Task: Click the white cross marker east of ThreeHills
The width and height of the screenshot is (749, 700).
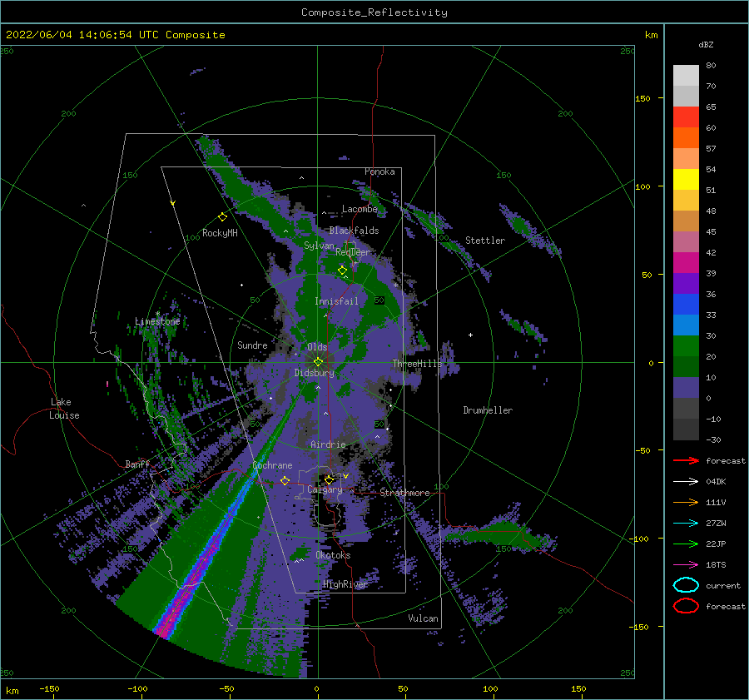Action: 470,335
